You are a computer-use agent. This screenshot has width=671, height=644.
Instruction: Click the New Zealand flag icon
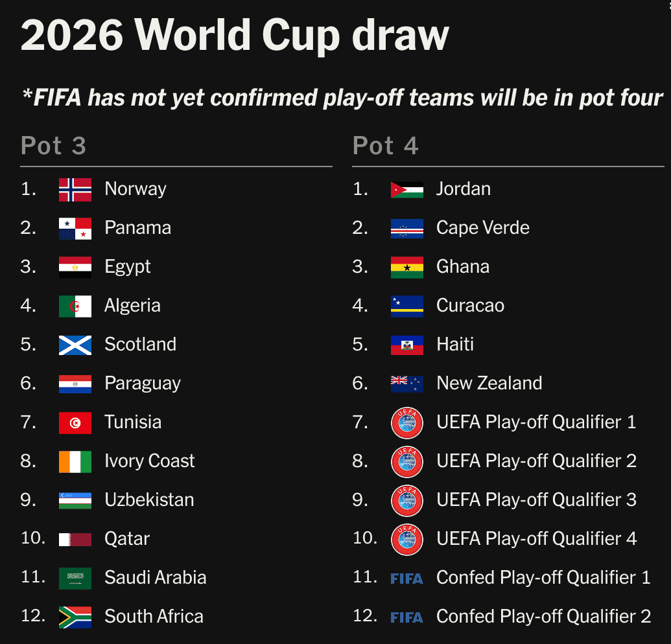click(x=407, y=384)
